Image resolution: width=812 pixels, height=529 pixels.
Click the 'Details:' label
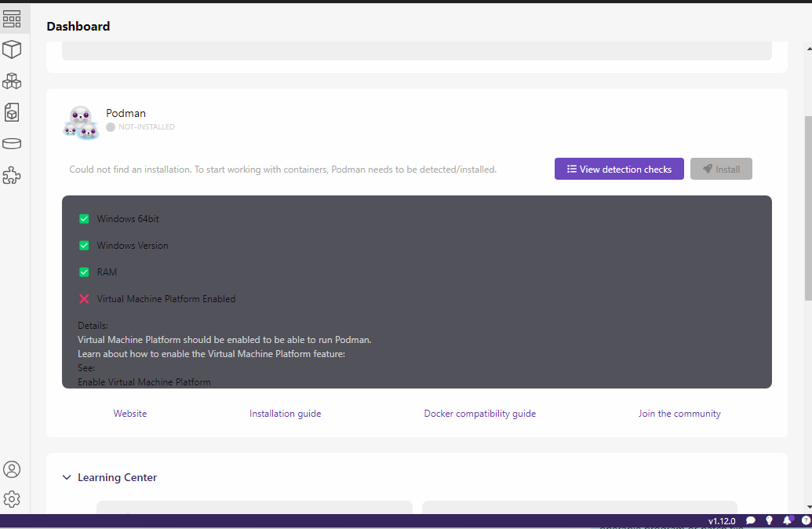point(93,326)
